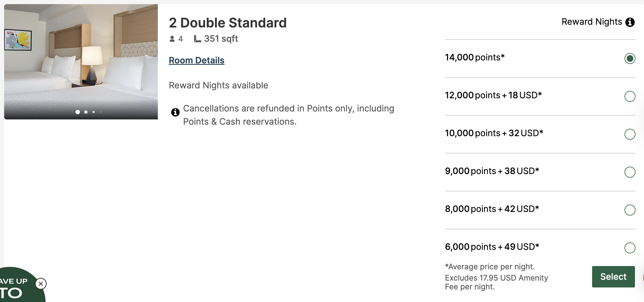Click the guest occupancy person icon

pyautogui.click(x=172, y=39)
